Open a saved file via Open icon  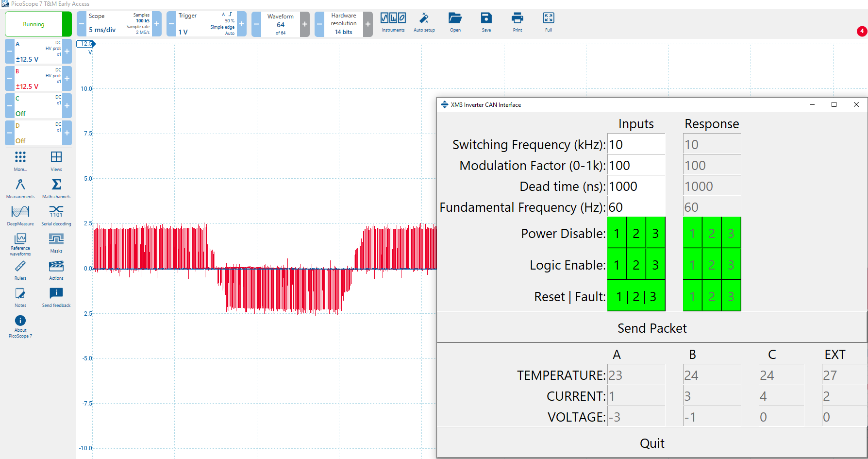coord(455,22)
